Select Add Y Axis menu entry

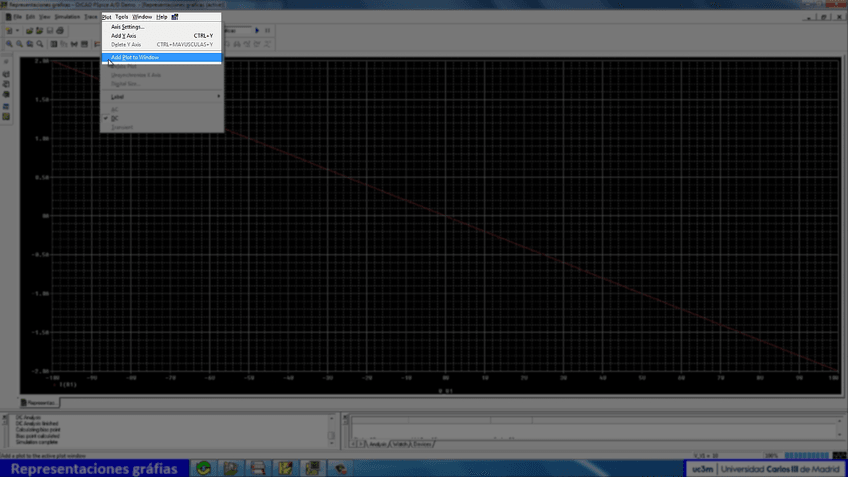pos(124,35)
